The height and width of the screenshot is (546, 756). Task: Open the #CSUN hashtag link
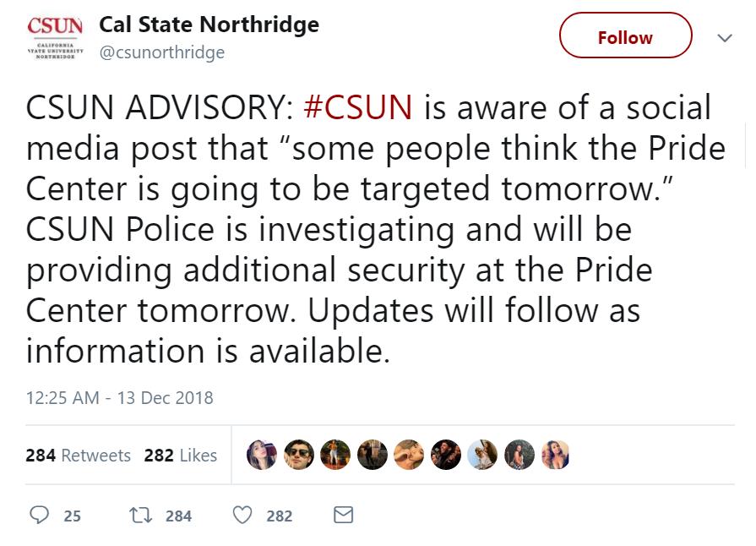click(358, 107)
